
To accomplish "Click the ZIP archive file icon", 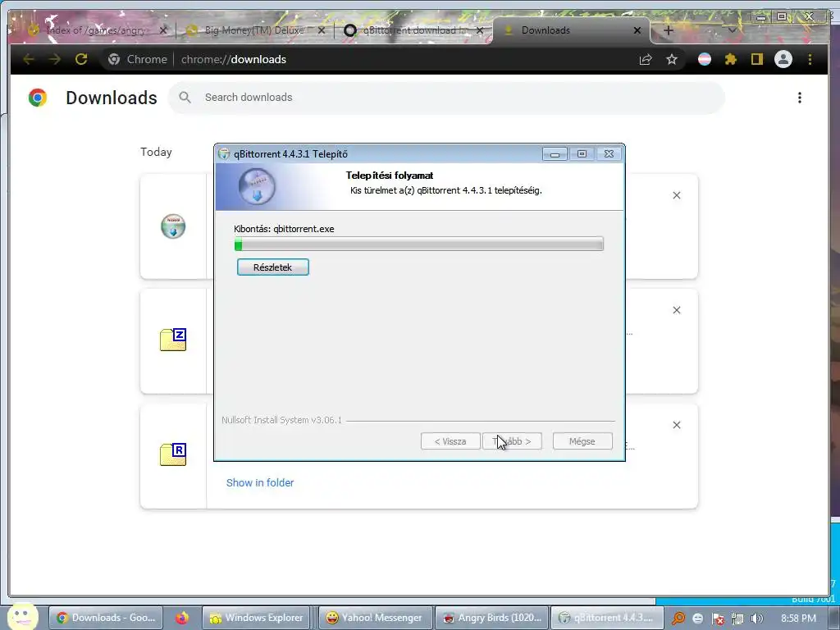I will 173,340.
